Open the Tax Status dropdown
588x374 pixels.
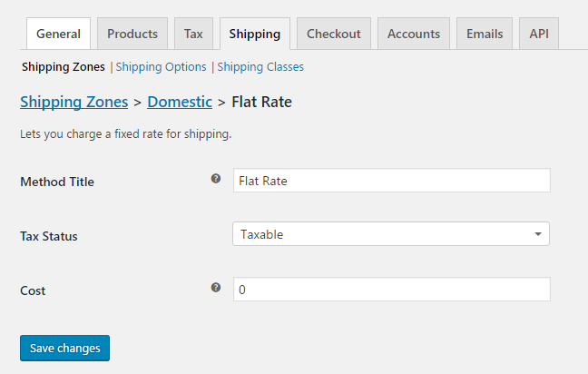click(391, 234)
